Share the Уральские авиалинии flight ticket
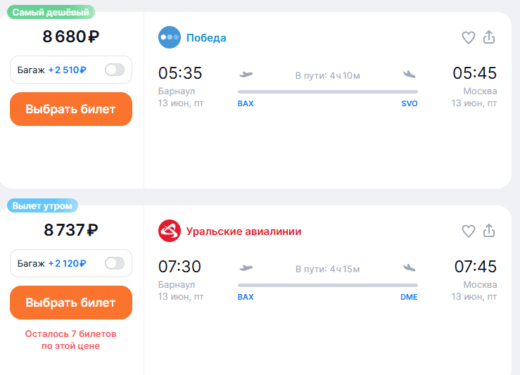Image resolution: width=520 pixels, height=375 pixels. (x=489, y=231)
